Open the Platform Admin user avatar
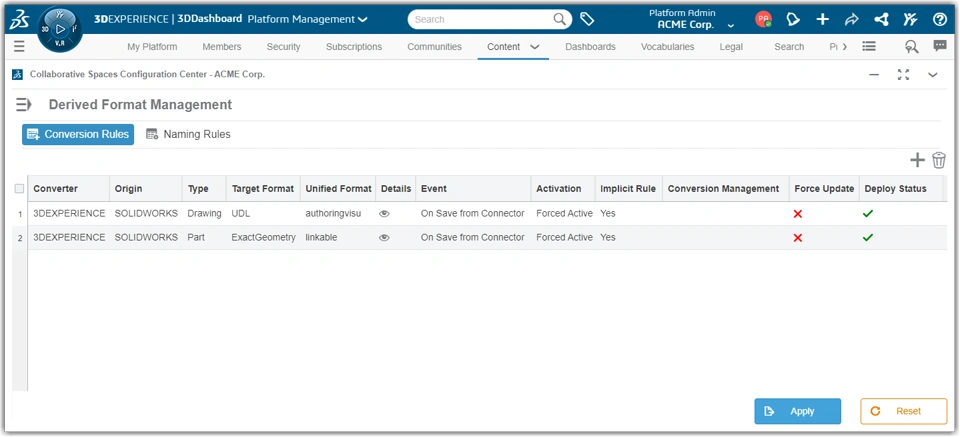Image resolution: width=960 pixels, height=437 pixels. 763,20
